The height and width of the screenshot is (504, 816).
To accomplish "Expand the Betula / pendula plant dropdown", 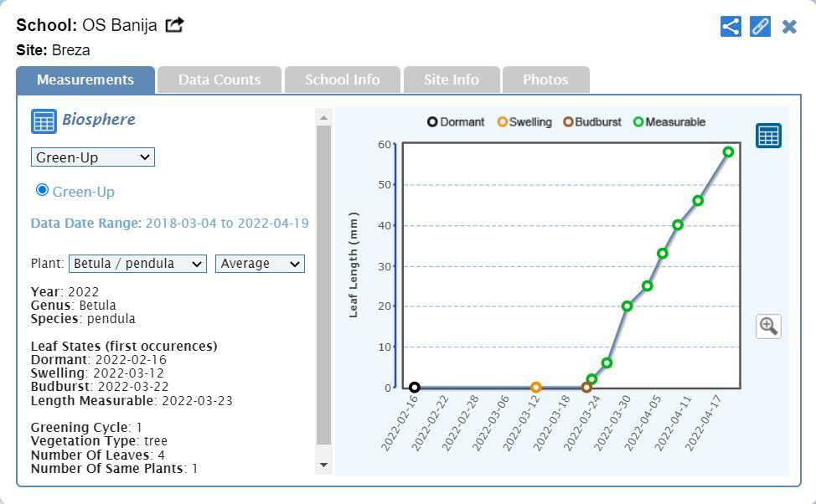I will (x=137, y=264).
